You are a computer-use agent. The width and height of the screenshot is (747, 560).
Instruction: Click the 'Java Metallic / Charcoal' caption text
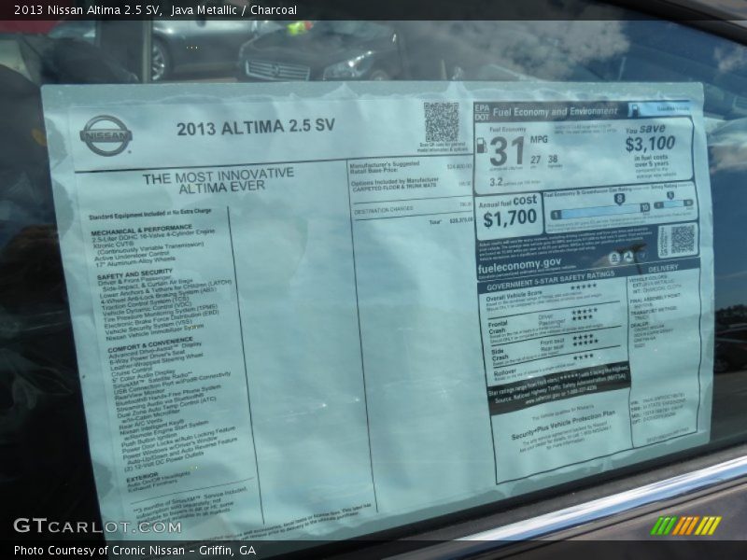[x=234, y=9]
